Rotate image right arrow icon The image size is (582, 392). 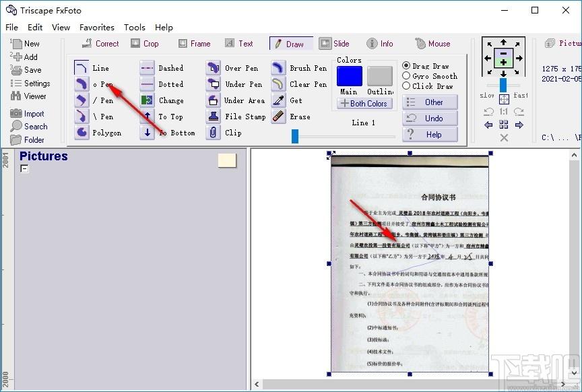[519, 111]
